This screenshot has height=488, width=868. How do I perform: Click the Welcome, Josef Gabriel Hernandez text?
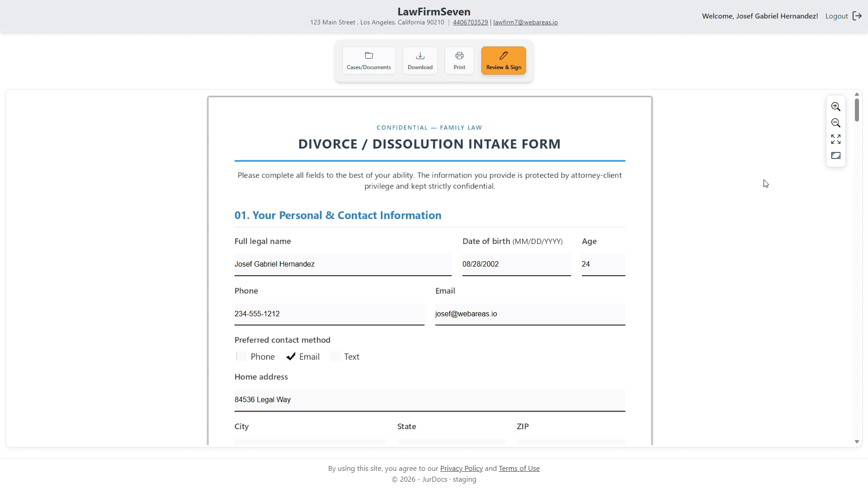coord(760,16)
